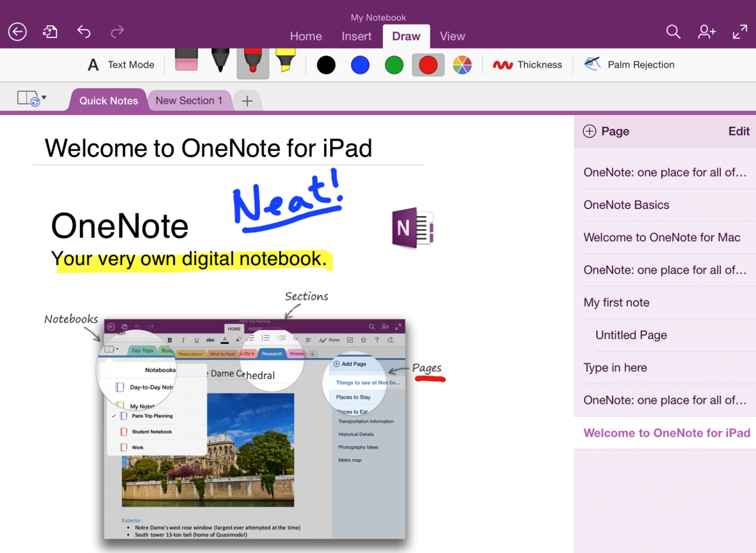Select the Eraser tool
The width and height of the screenshot is (756, 553).
186,60
